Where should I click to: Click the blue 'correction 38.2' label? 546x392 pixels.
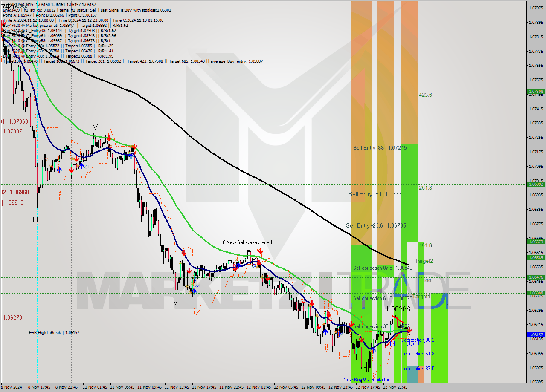[419, 340]
